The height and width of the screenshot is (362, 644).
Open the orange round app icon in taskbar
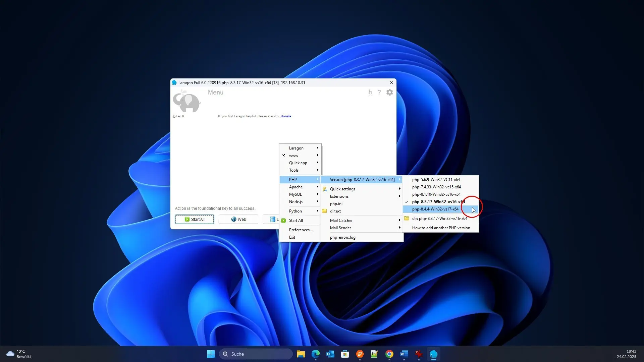tap(360, 354)
